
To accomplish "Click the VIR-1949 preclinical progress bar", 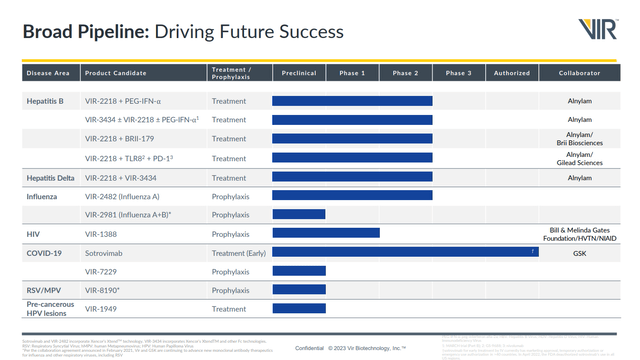I will click(x=299, y=308).
